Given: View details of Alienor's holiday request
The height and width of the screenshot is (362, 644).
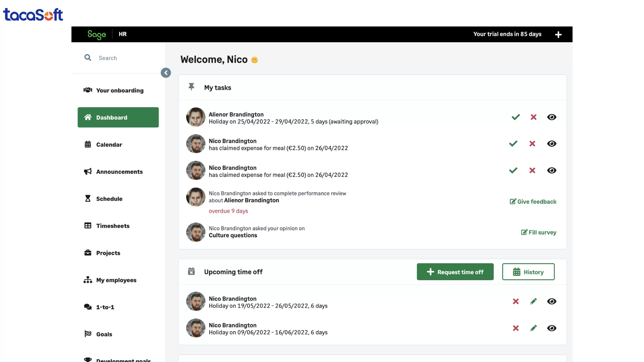Looking at the screenshot, I should click(551, 117).
